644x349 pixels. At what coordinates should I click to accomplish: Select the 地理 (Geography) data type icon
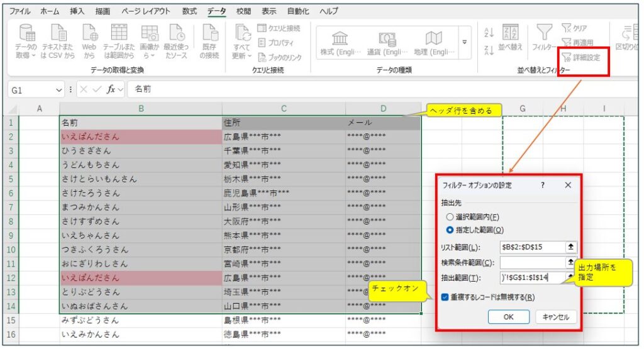click(434, 39)
